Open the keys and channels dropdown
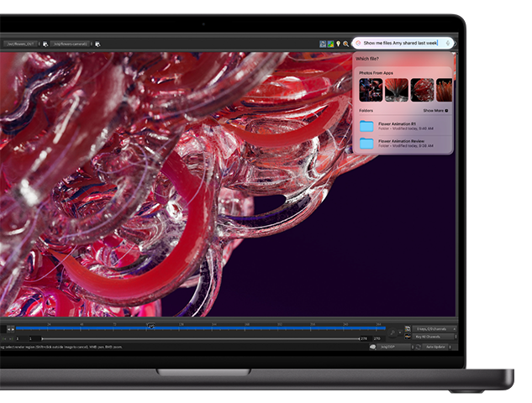 tap(434, 329)
